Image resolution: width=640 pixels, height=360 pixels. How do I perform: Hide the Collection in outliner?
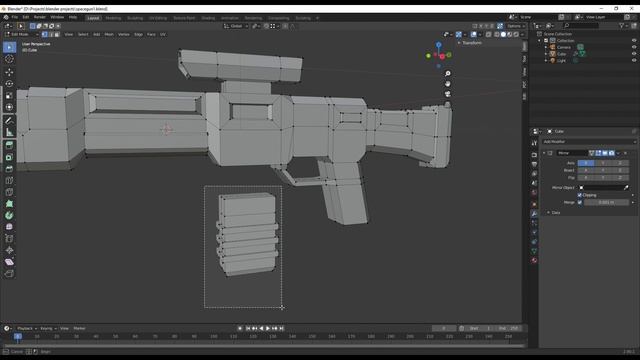click(x=634, y=41)
